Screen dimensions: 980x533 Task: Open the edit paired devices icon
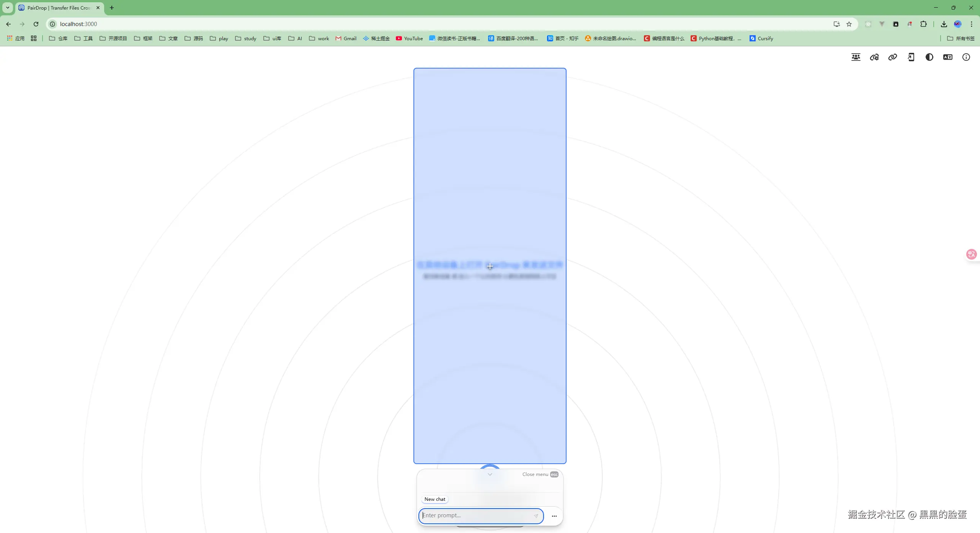(874, 57)
